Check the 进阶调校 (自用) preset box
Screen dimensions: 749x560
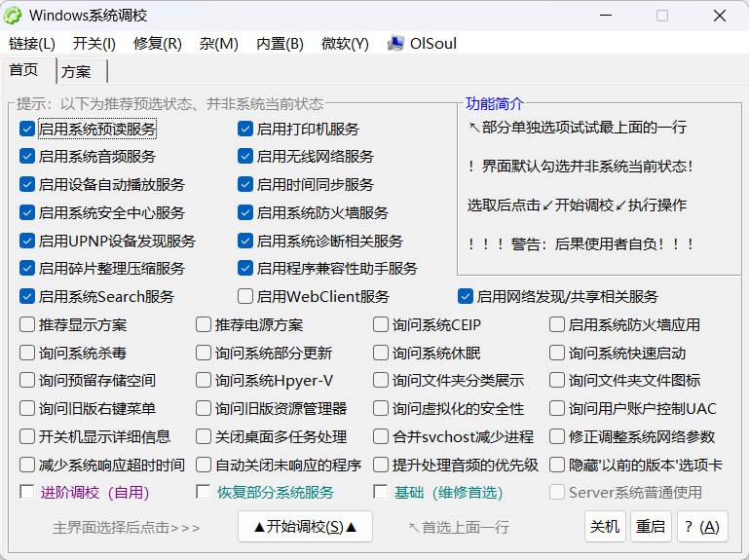(26, 492)
